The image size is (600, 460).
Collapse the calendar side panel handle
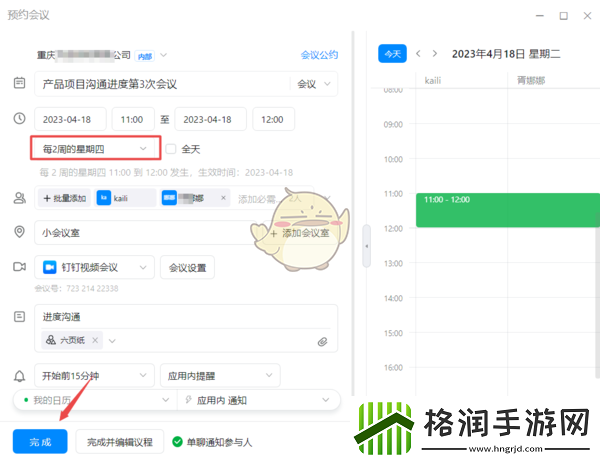pyautogui.click(x=366, y=246)
